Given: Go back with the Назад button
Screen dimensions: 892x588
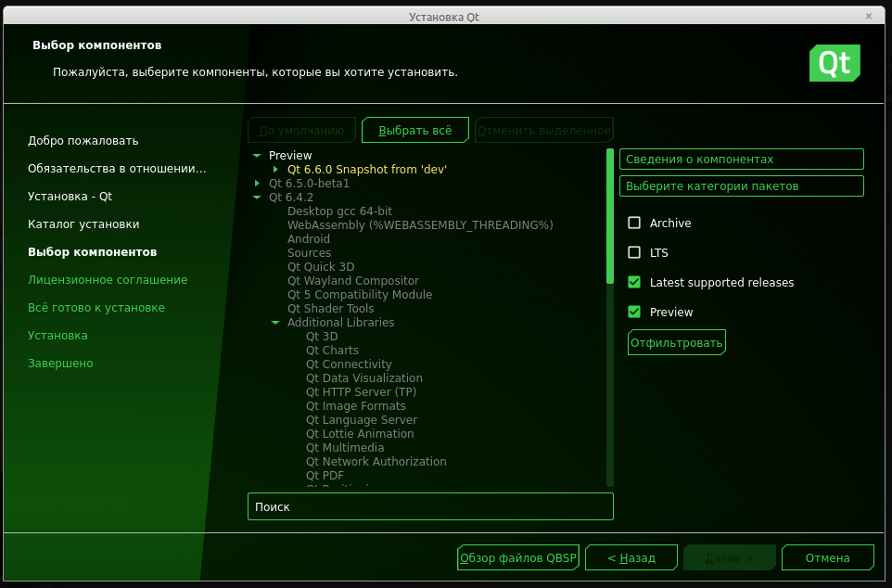Looking at the screenshot, I should click(x=631, y=557).
